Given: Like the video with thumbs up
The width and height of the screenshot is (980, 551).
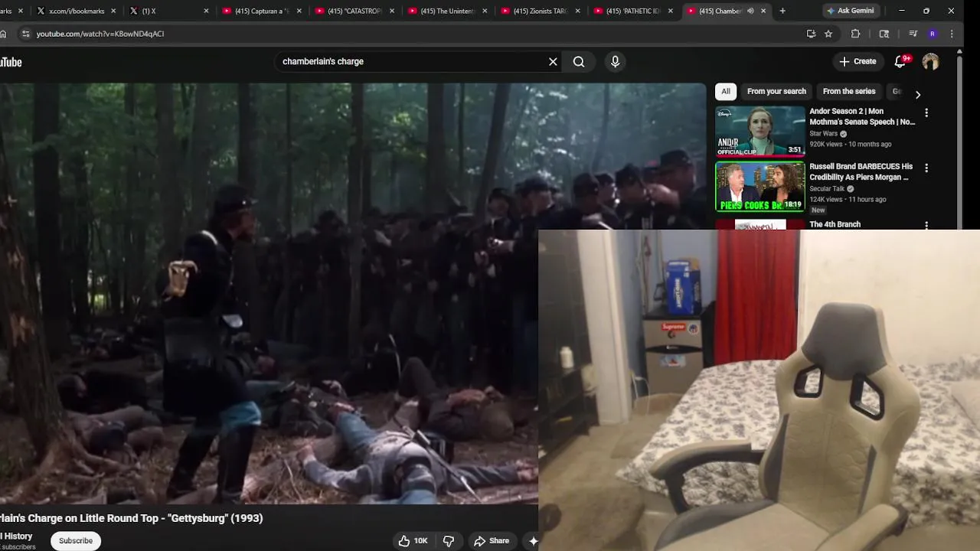Looking at the screenshot, I should tap(404, 541).
